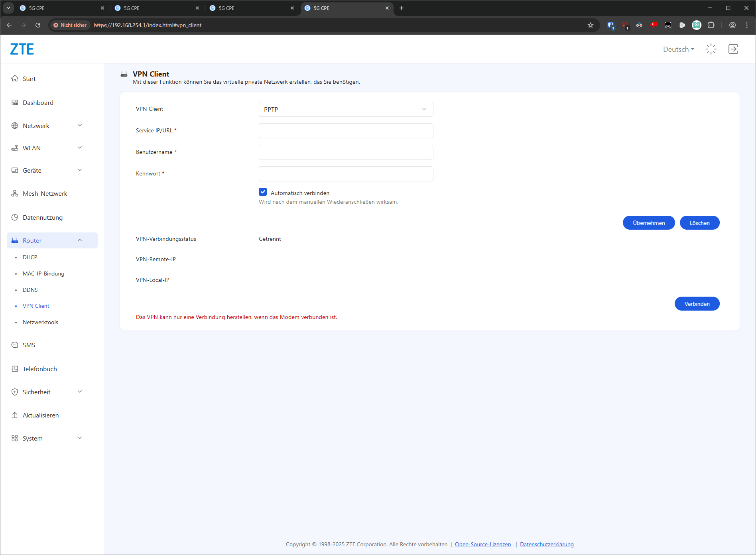Expand the Geräte menu chevron
Image resolution: width=756 pixels, height=555 pixels.
pyautogui.click(x=80, y=170)
